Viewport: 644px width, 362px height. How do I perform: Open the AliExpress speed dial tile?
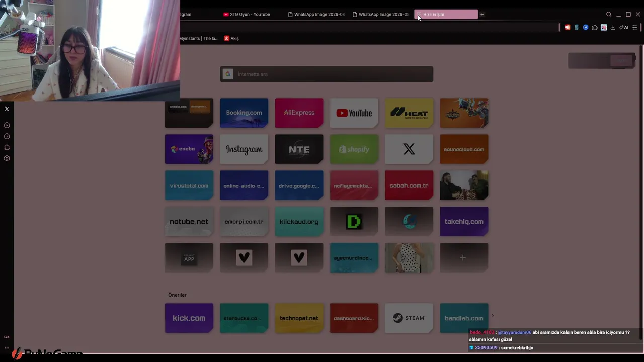(x=299, y=113)
